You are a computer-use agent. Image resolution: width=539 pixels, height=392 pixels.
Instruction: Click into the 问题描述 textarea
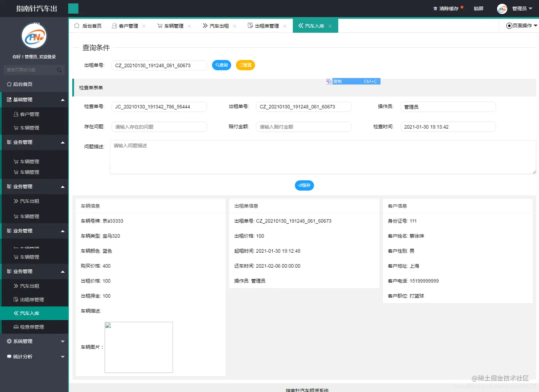point(323,157)
